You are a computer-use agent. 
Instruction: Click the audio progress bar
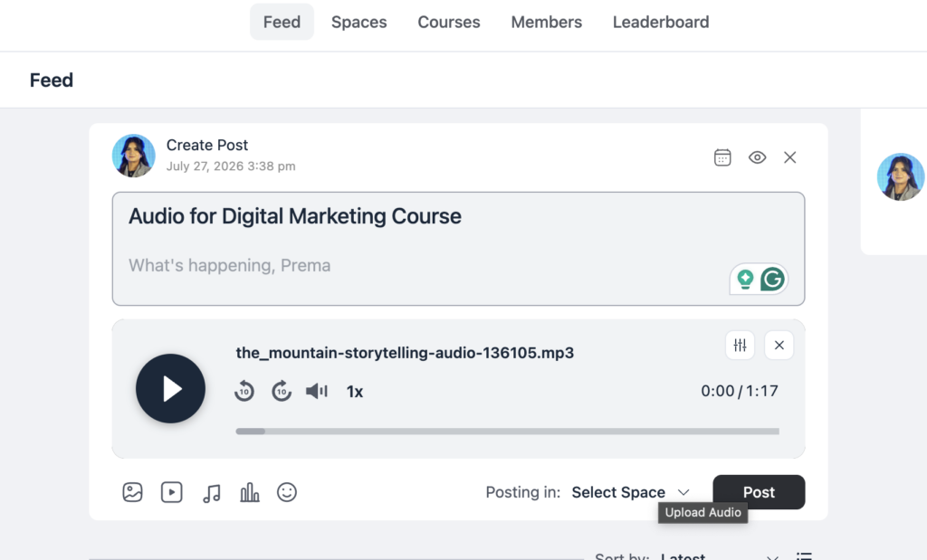pos(507,432)
